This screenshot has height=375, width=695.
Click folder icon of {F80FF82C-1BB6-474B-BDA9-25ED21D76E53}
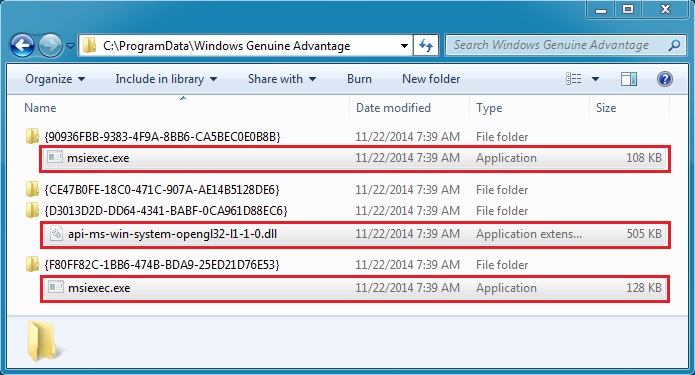pyautogui.click(x=32, y=265)
